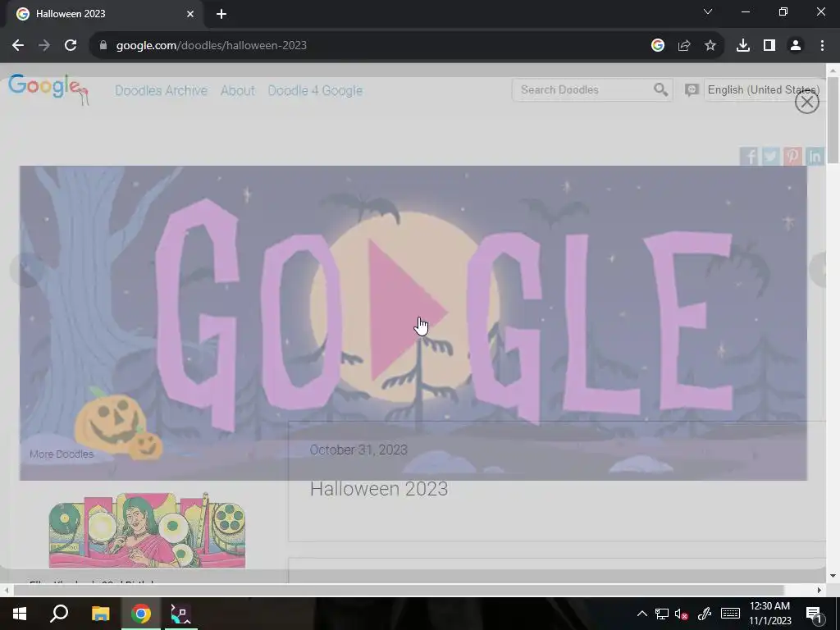Click the vertical scrollbar thumb
The height and width of the screenshot is (630, 840).
click(x=833, y=120)
